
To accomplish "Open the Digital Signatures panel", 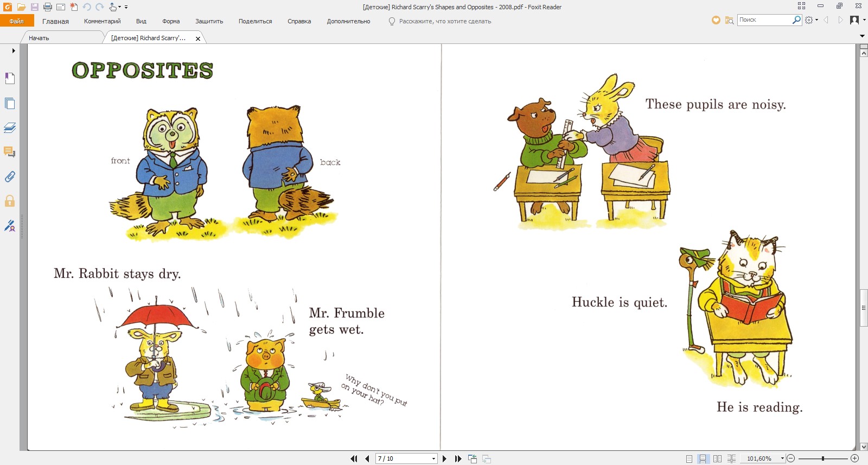I will (10, 226).
